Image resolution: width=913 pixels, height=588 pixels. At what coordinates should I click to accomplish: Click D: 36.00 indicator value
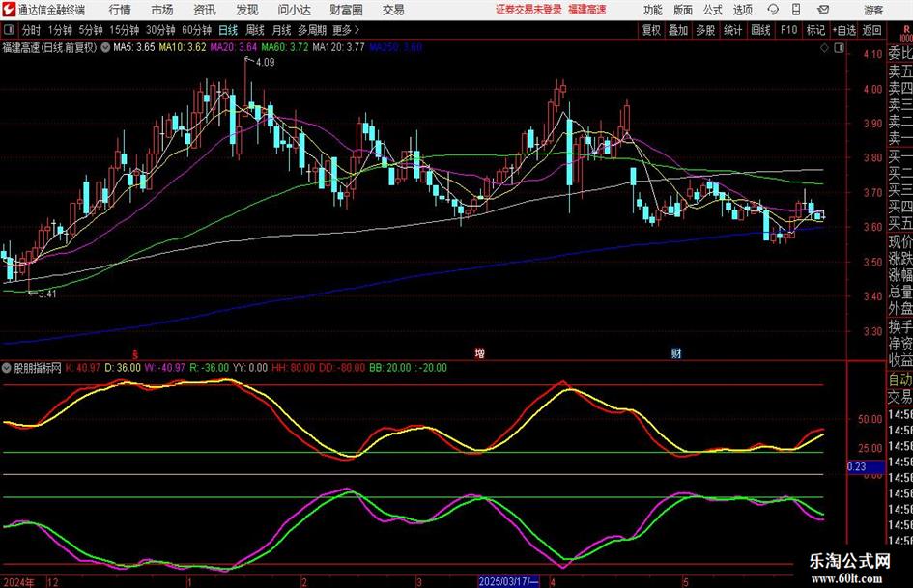[x=123, y=368]
